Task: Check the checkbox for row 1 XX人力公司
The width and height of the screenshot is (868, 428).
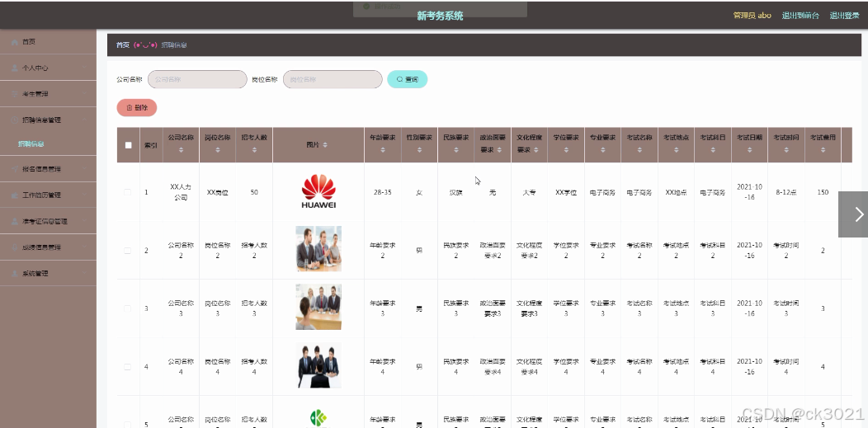Action: [128, 192]
